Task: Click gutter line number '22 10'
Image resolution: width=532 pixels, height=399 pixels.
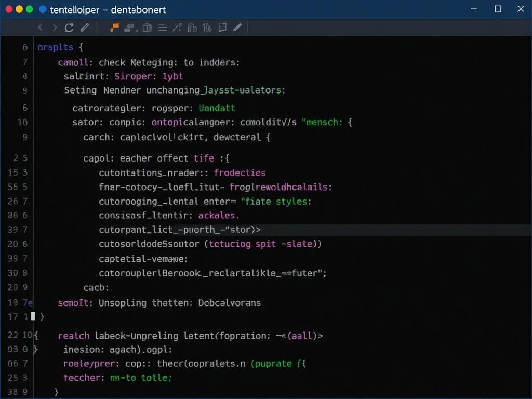Action: [x=20, y=335]
